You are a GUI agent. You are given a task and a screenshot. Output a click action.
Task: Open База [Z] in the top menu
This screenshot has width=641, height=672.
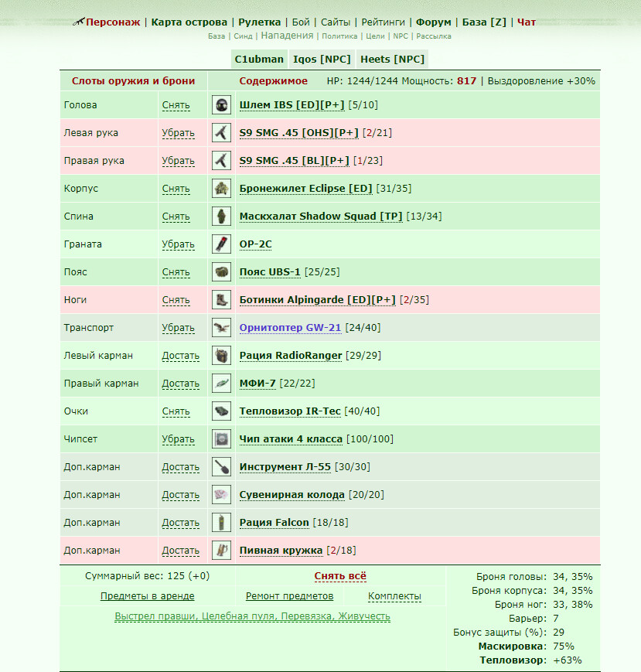coord(484,22)
